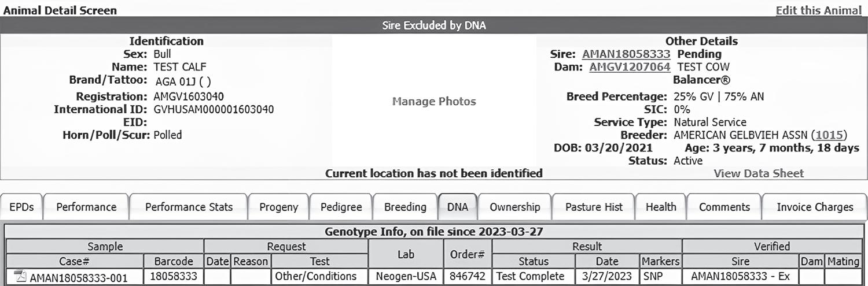868x286 pixels.
Task: Select the Performance Stats tab
Action: (189, 207)
